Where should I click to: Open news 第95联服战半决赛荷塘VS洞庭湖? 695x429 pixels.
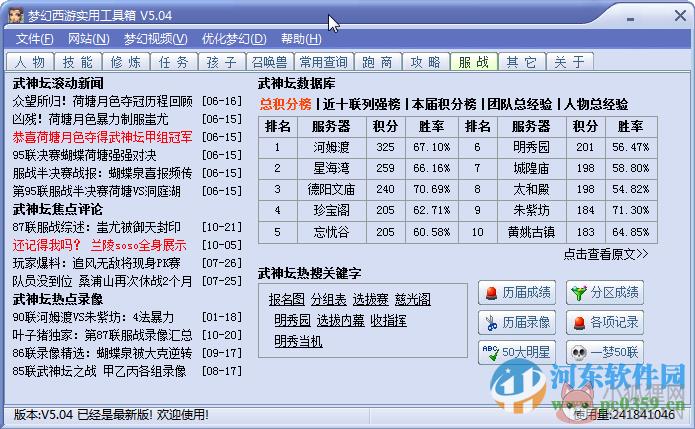tap(97, 191)
